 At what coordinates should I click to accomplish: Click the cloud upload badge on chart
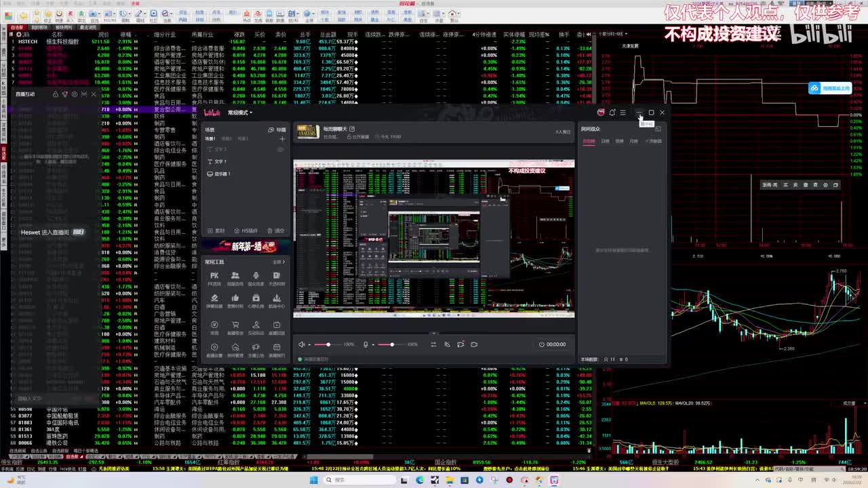pos(830,88)
